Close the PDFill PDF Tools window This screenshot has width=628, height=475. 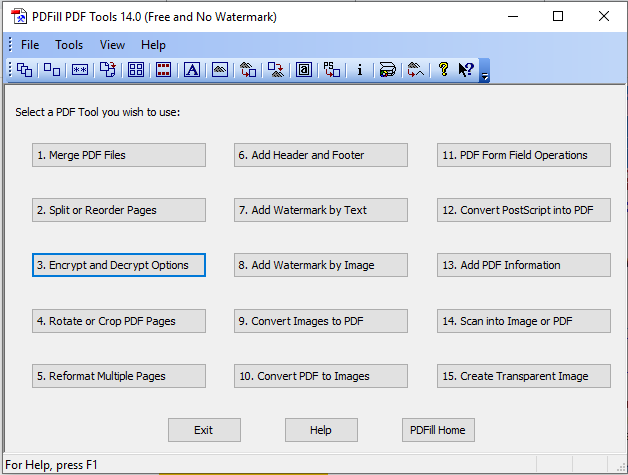click(604, 16)
